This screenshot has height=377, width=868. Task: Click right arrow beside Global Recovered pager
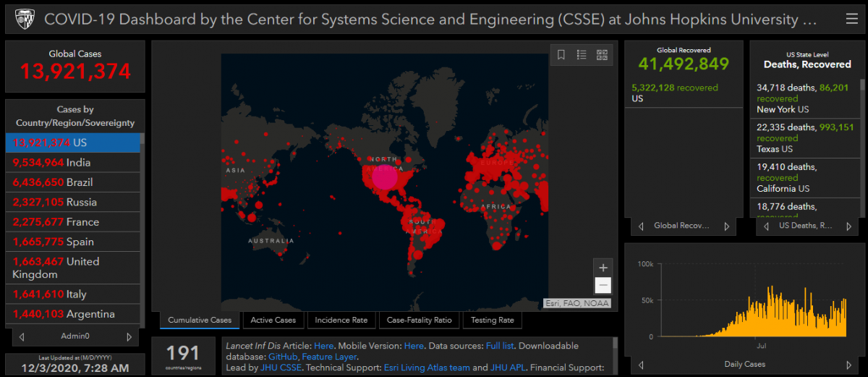coord(727,226)
